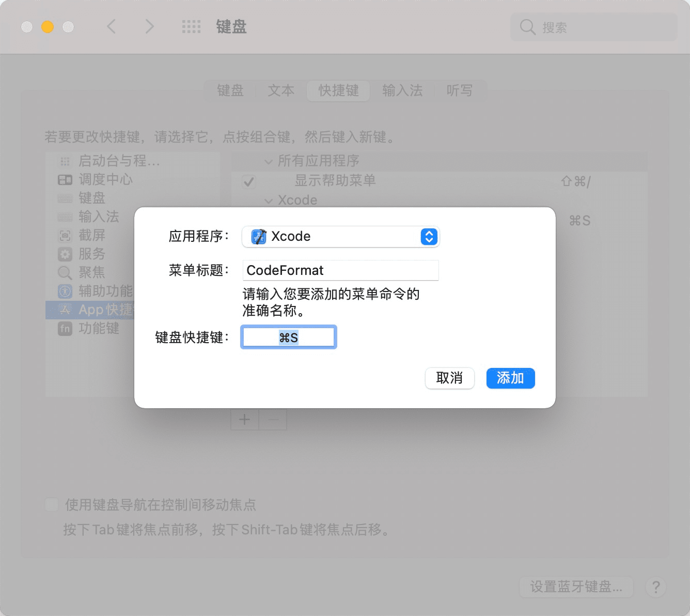Viewport: 690px width, 616px height.
Task: Toggle the 显示帮助菜单 checkbox
Action: coord(249,181)
